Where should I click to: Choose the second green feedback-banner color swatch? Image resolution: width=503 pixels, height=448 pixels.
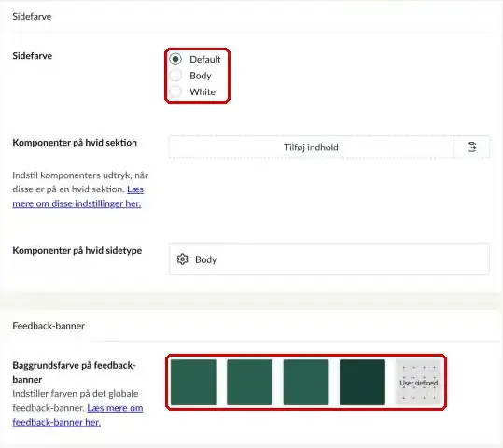click(249, 383)
